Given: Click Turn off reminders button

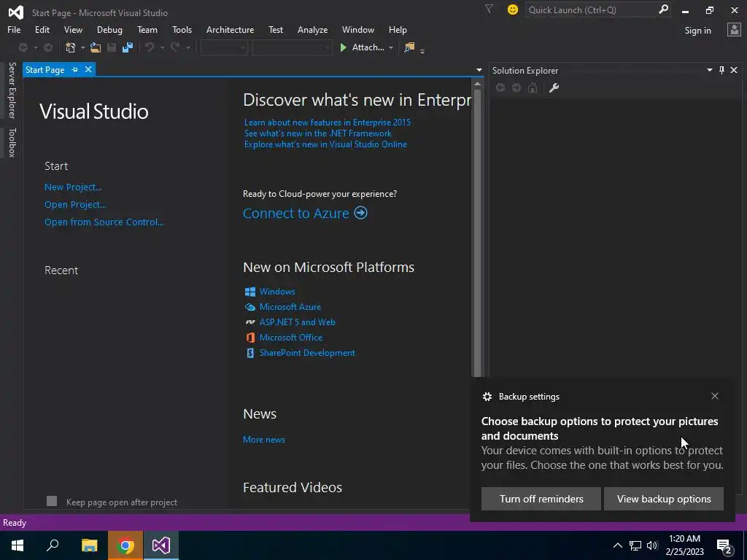Looking at the screenshot, I should [x=541, y=499].
